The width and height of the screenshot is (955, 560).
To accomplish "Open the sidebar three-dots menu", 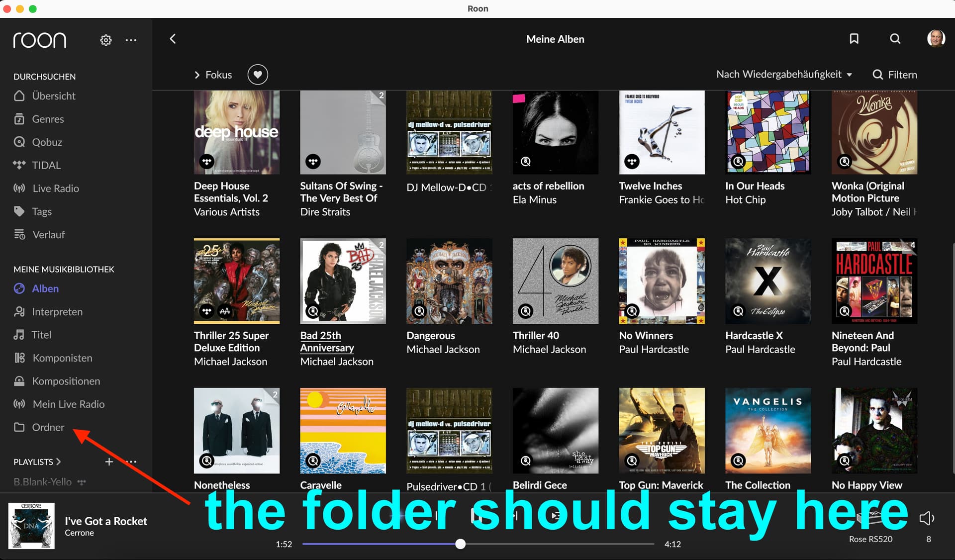I will point(131,40).
